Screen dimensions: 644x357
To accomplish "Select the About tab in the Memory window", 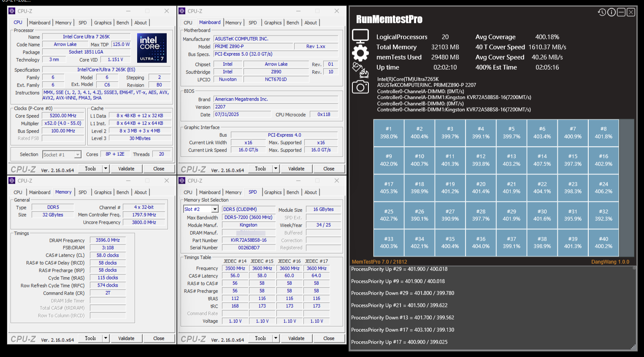I will [x=141, y=192].
